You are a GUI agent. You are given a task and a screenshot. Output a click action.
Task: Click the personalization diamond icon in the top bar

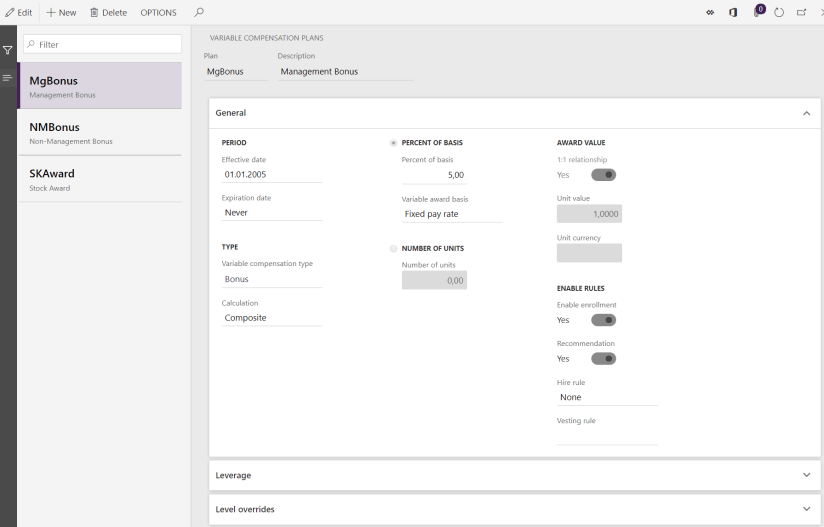tap(710, 12)
